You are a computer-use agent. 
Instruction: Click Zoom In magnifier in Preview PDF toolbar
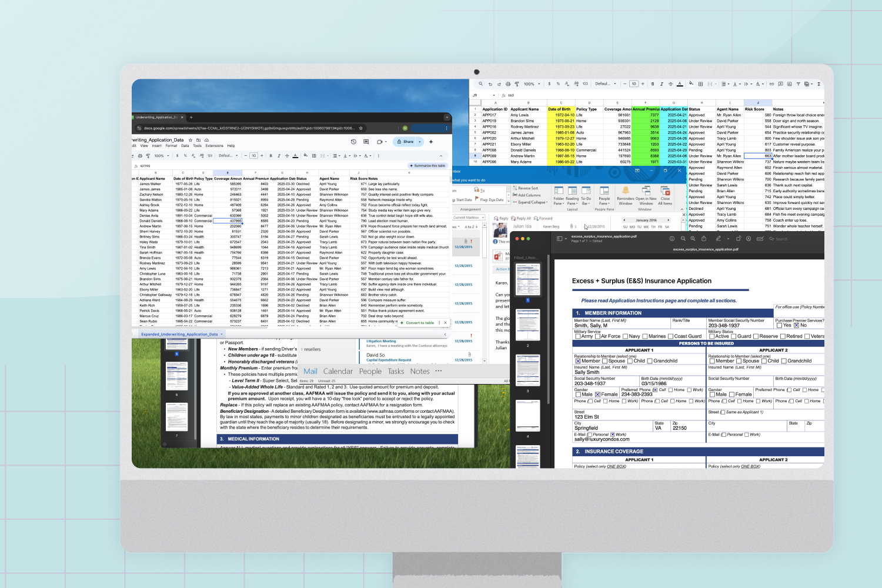tap(693, 239)
